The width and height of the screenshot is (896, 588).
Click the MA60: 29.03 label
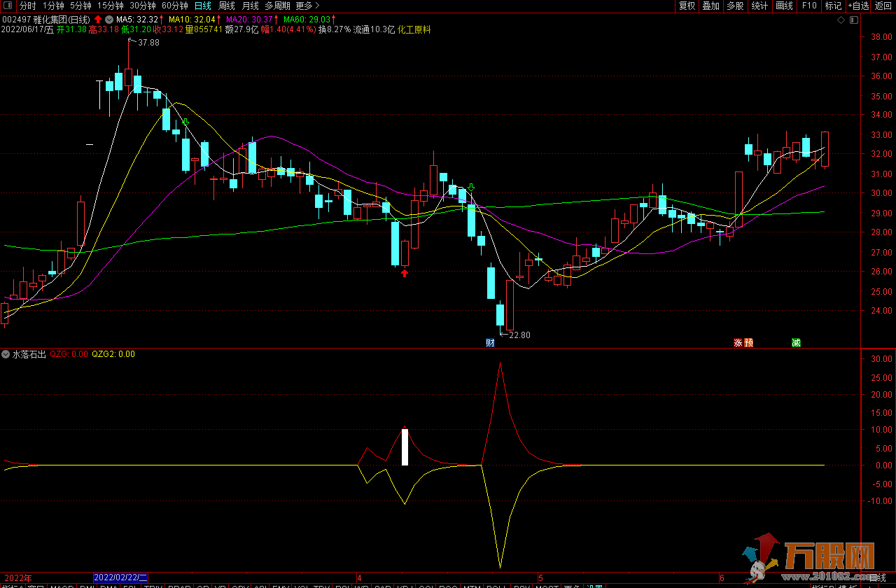click(307, 19)
